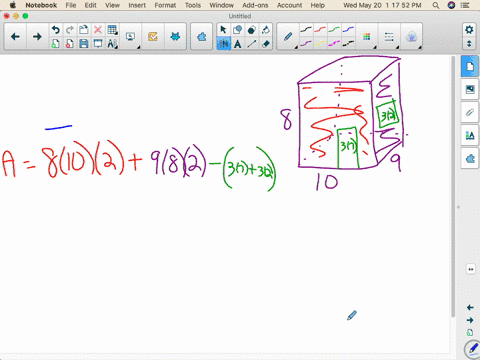Open the pen type dropdown
The image size is (480, 360).
289,37
